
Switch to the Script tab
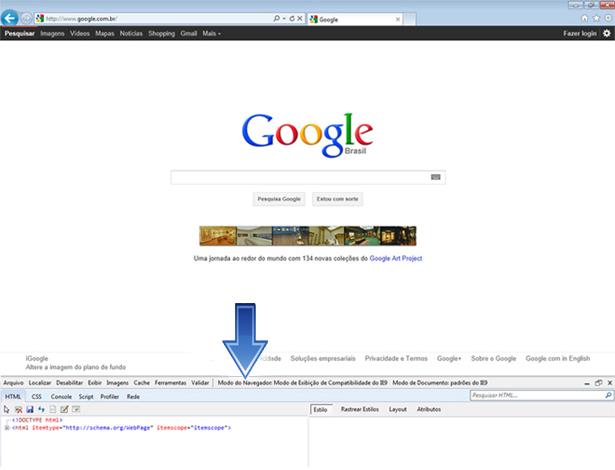(86, 397)
